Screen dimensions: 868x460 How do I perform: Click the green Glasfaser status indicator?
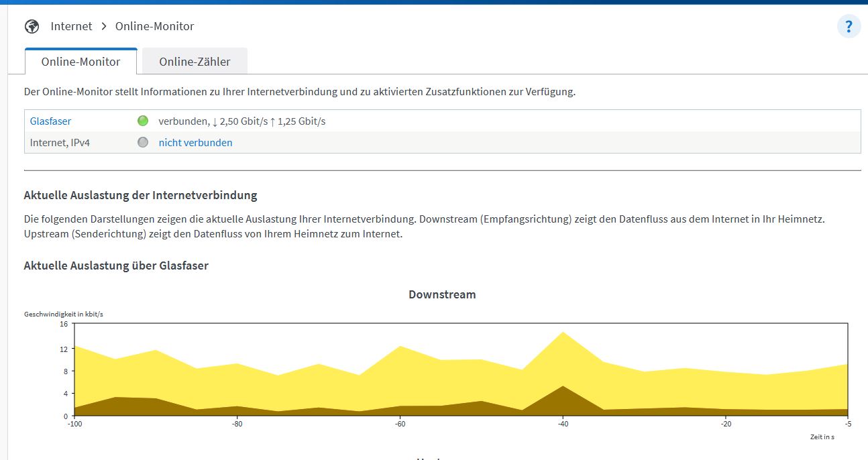(x=142, y=121)
